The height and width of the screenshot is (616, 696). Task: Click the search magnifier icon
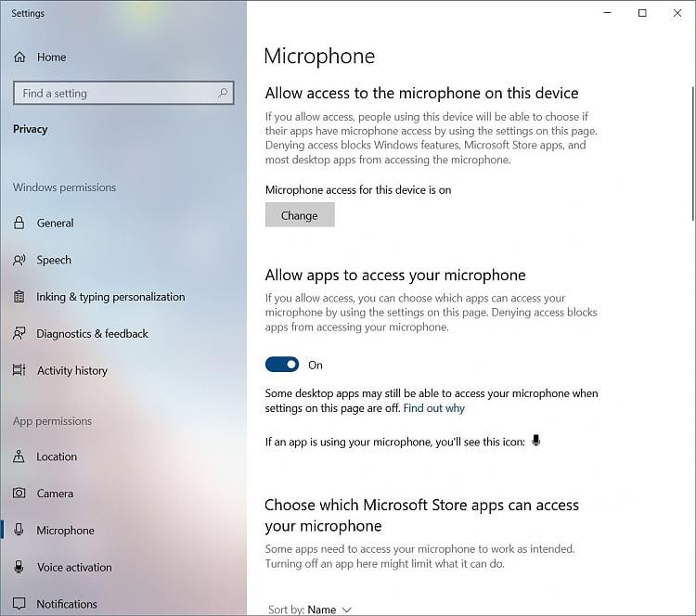(x=223, y=93)
